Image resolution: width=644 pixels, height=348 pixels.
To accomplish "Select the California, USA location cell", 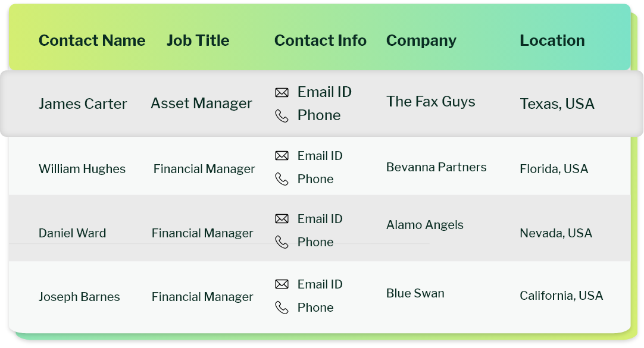I will pyautogui.click(x=561, y=296).
